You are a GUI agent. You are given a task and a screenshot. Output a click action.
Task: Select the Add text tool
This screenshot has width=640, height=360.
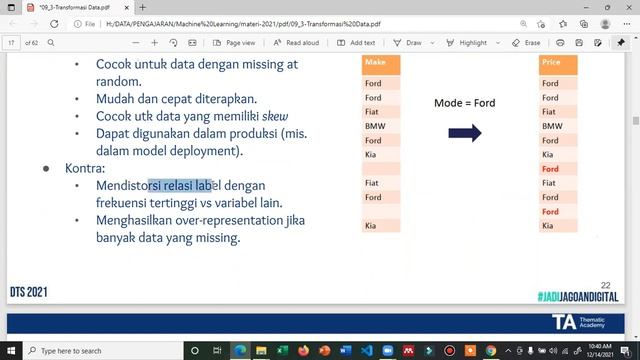coord(356,42)
